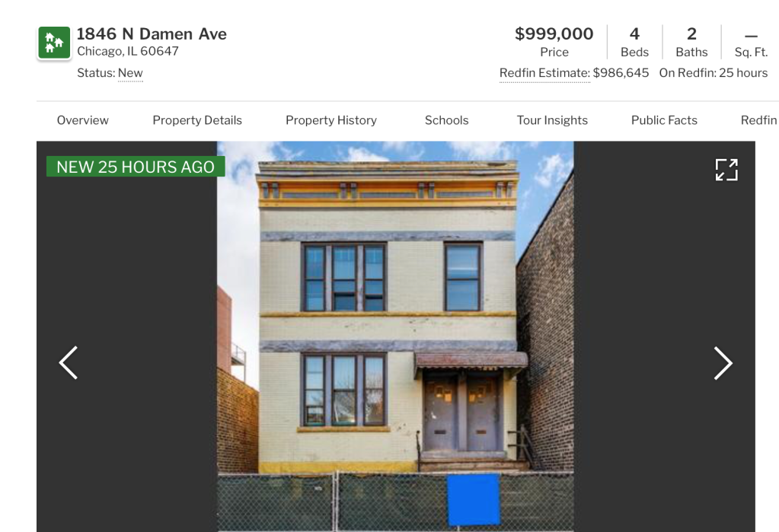Switch to the Property Details tab

[197, 120]
